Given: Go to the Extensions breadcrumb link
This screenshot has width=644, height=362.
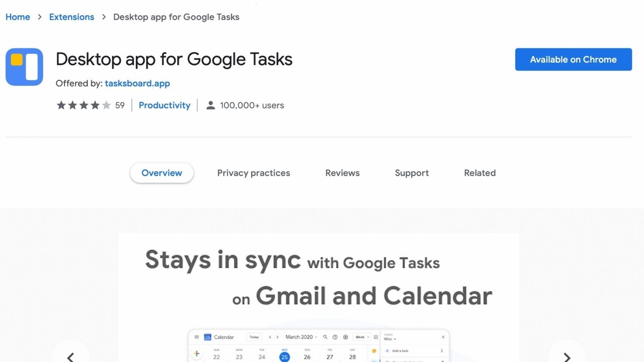Looking at the screenshot, I should tap(72, 17).
